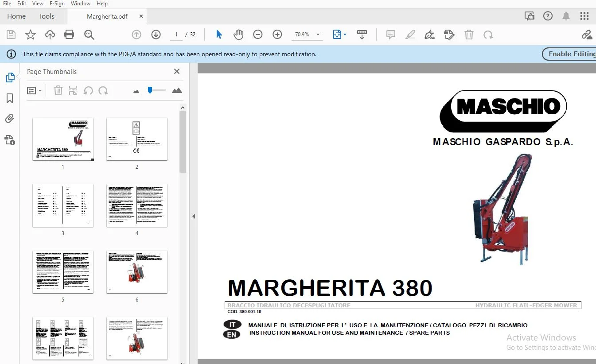Activate the selection arrow tool
Image resolution: width=596 pixels, height=364 pixels.
219,35
